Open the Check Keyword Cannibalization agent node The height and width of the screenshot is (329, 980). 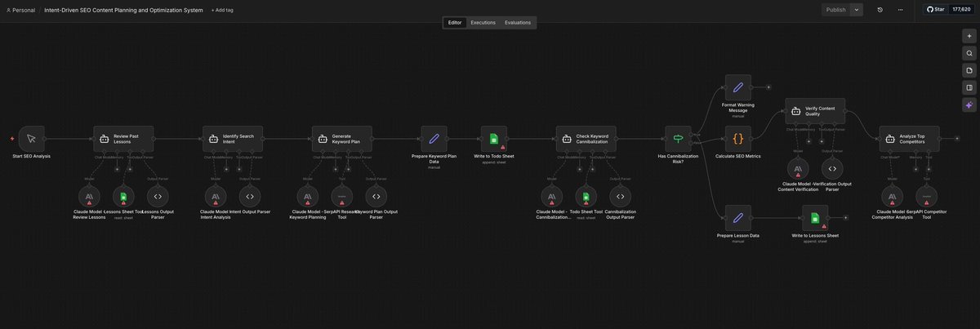tap(586, 139)
